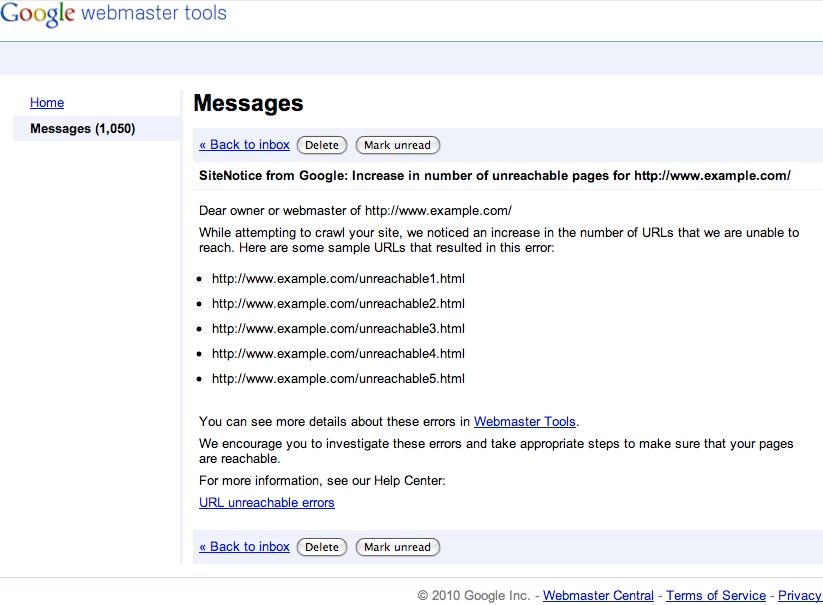
Task: Click the unreachable5.html sample URL
Action: click(x=338, y=379)
